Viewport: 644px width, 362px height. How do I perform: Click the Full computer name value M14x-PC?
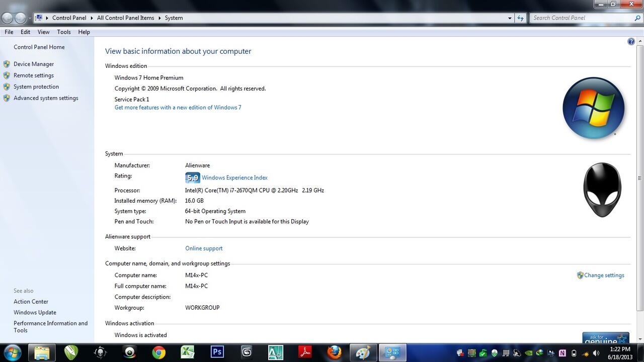coord(196,286)
